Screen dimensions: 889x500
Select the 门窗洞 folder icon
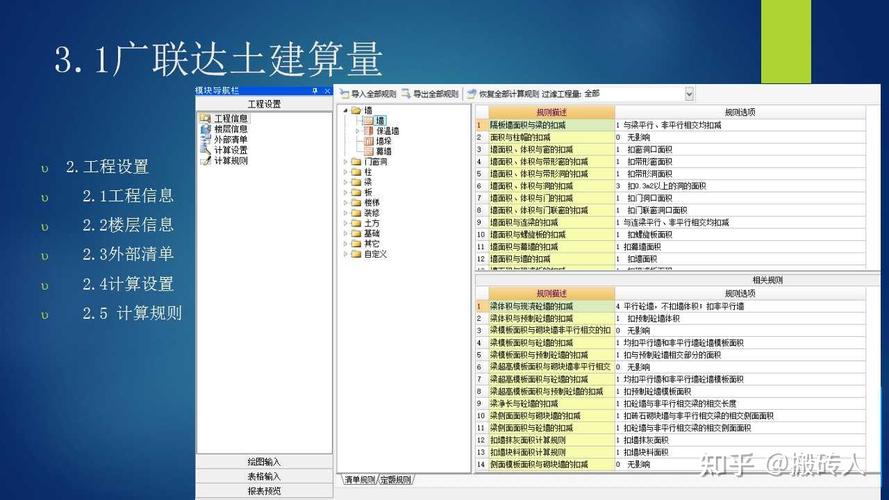(x=356, y=162)
